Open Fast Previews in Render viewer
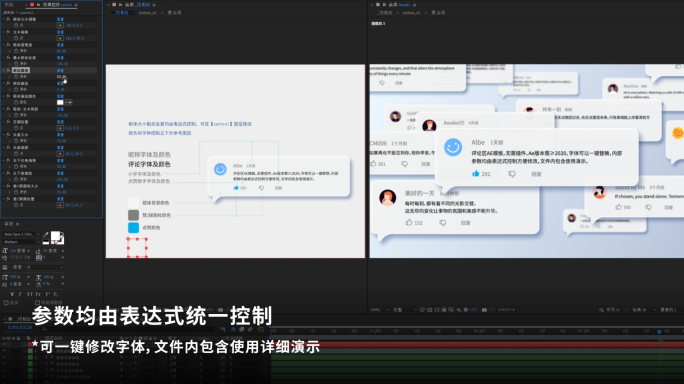Viewport: 684px width, 384px height. 422,310
